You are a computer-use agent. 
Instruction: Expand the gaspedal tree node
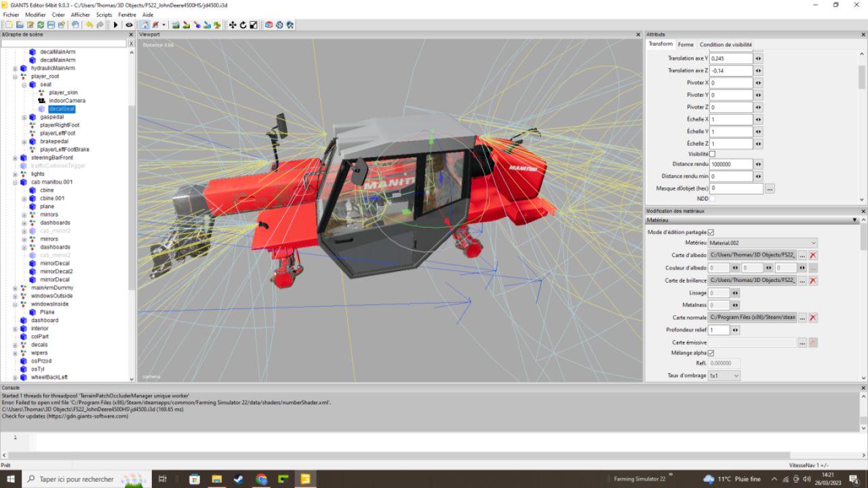tap(24, 117)
